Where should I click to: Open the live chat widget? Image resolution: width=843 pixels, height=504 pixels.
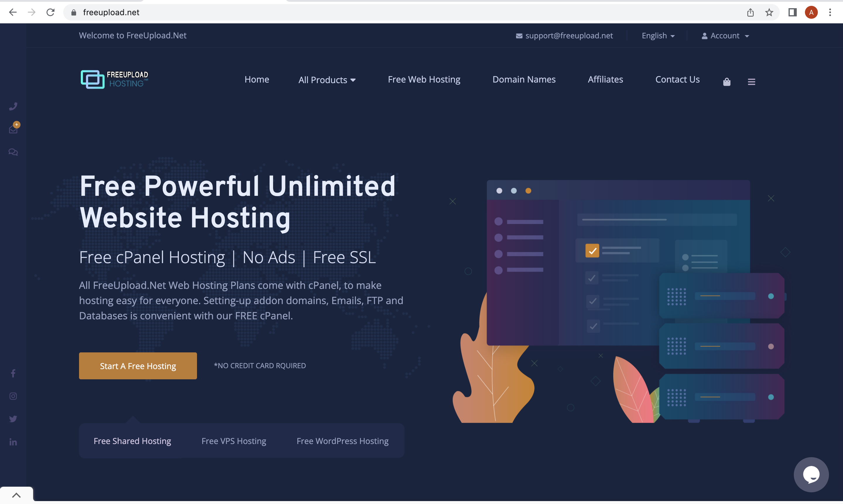(x=811, y=474)
